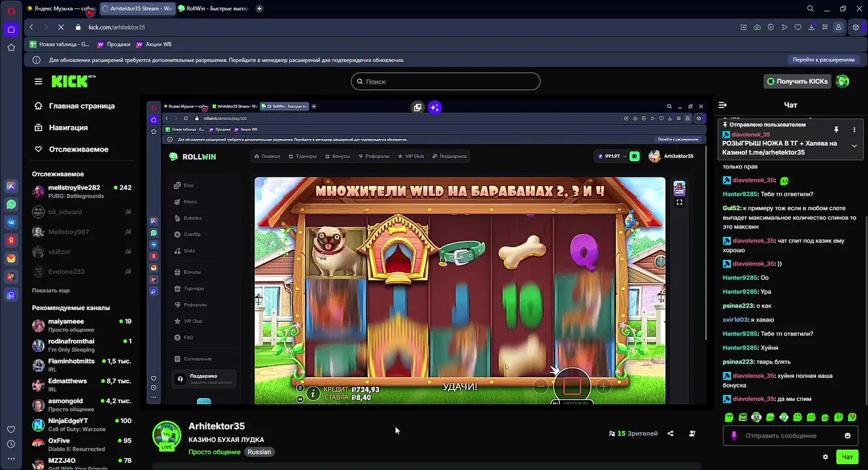Open the My Flow send icon

(x=784, y=27)
